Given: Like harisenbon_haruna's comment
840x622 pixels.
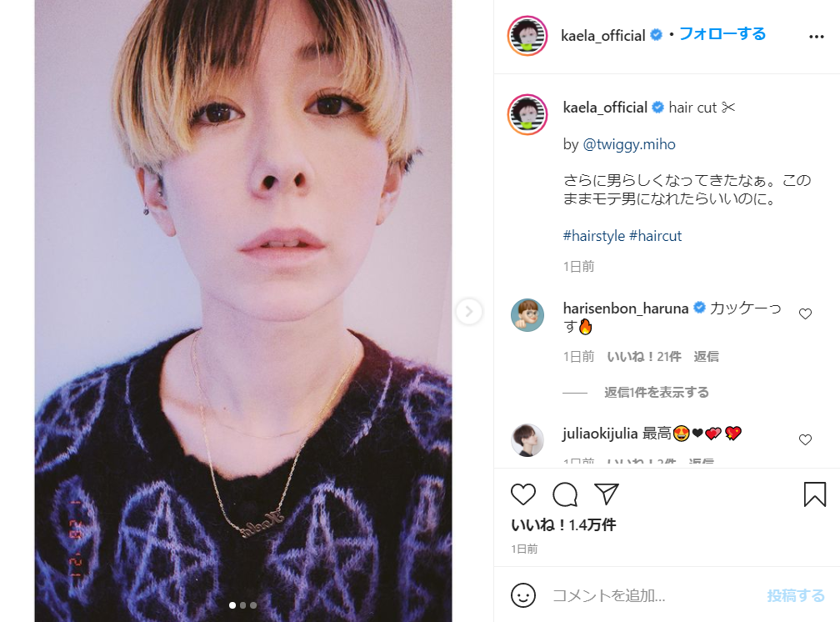Looking at the screenshot, I should (805, 314).
